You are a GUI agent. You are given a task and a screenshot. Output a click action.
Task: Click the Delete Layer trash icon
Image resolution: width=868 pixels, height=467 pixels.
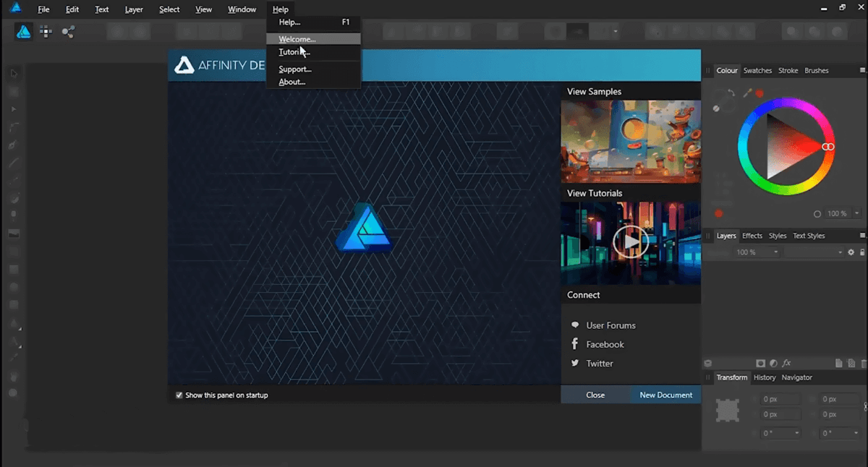[863, 363]
